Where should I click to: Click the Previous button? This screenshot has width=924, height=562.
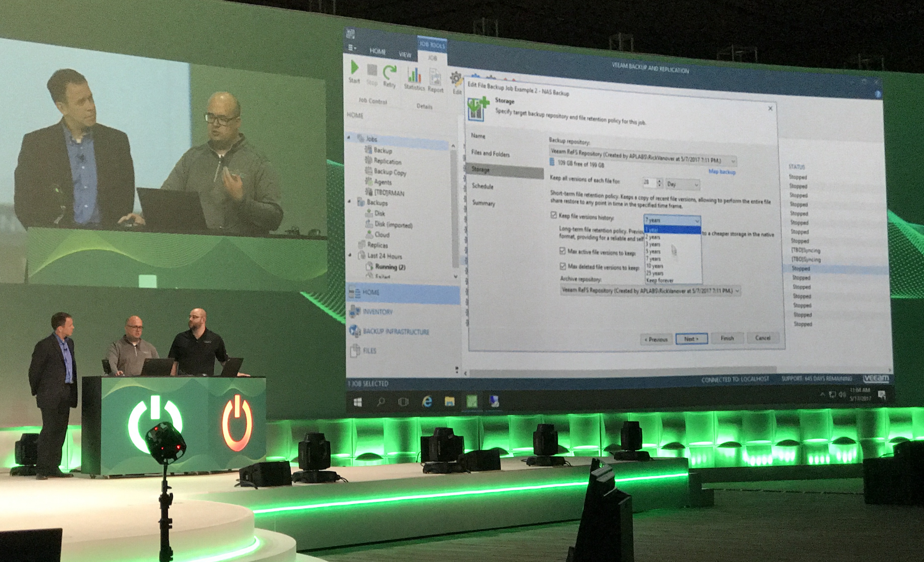tap(656, 339)
